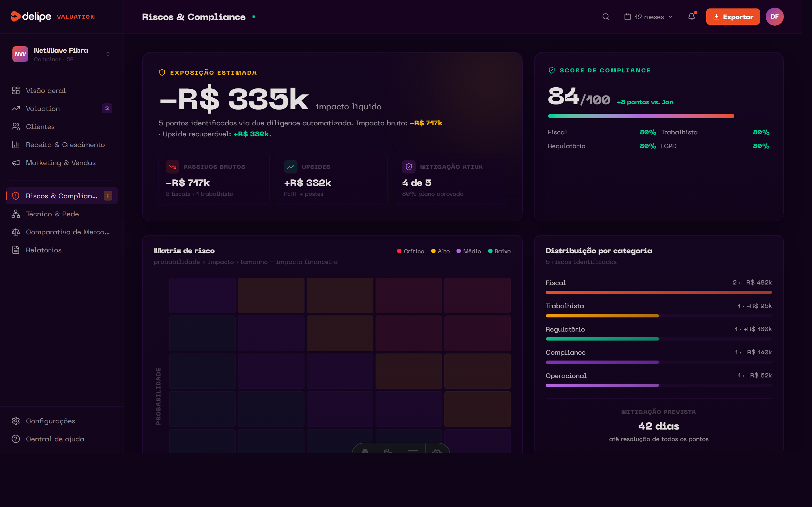This screenshot has width=812, height=507.
Task: Open the notifications bell
Action: [692, 17]
